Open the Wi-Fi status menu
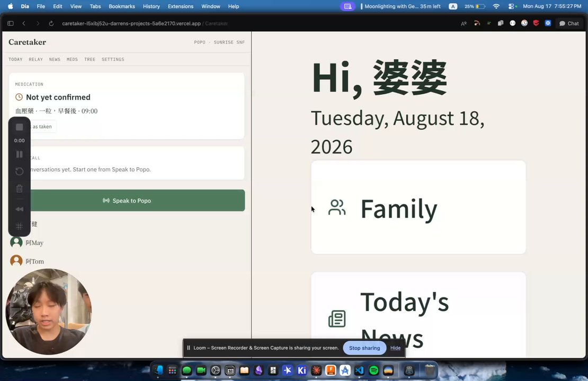This screenshot has height=381, width=588. point(496,6)
